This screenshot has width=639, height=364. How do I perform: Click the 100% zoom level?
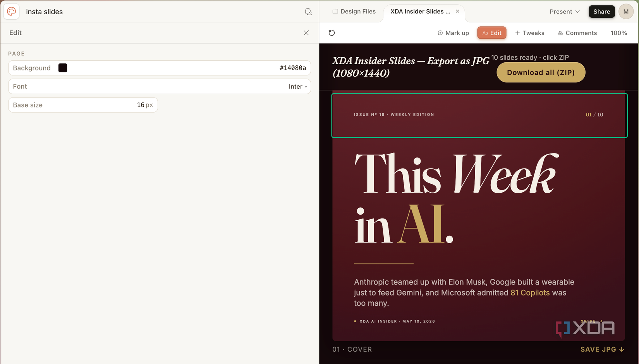tap(619, 33)
